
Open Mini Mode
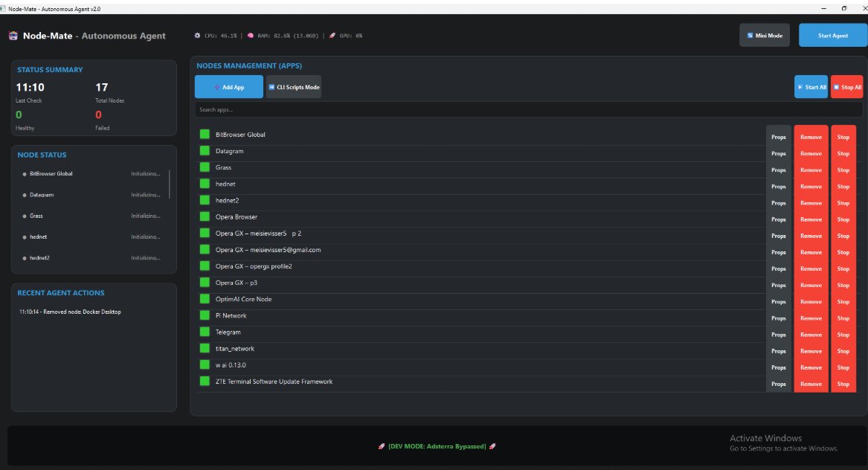pyautogui.click(x=765, y=36)
